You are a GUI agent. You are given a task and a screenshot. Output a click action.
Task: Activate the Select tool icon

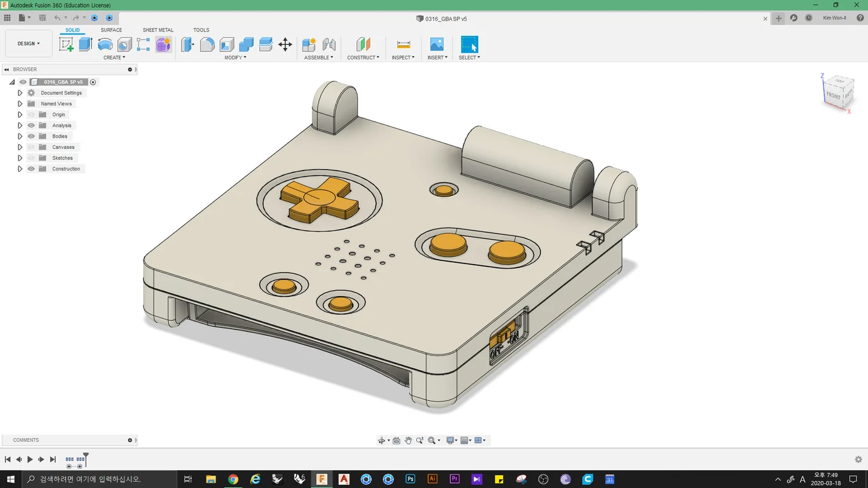[x=469, y=44]
